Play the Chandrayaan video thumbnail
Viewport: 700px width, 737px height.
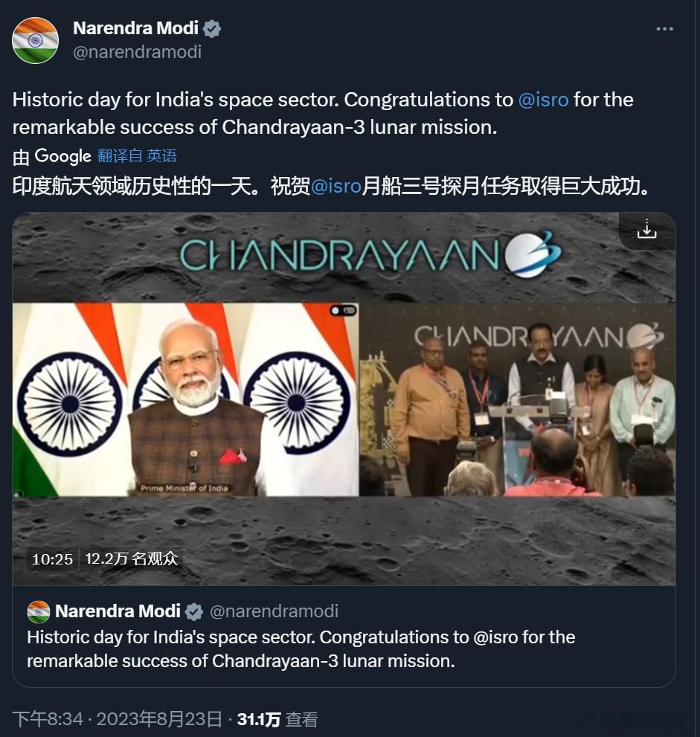coord(344,399)
